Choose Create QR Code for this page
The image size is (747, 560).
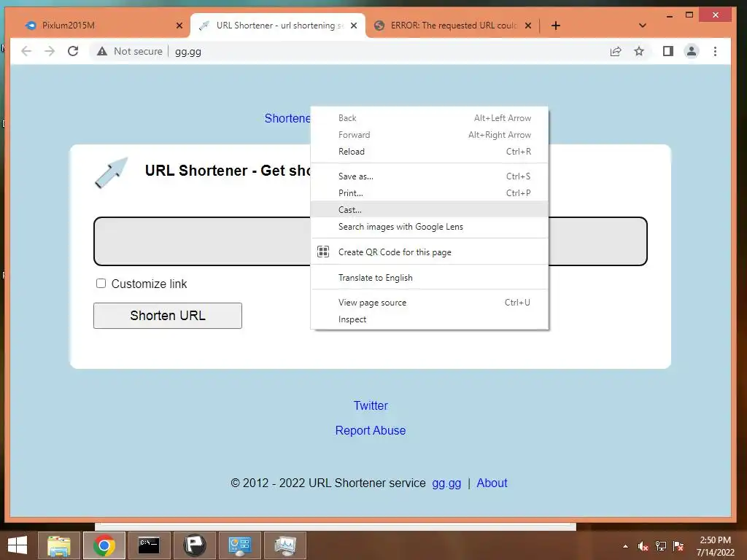point(429,252)
